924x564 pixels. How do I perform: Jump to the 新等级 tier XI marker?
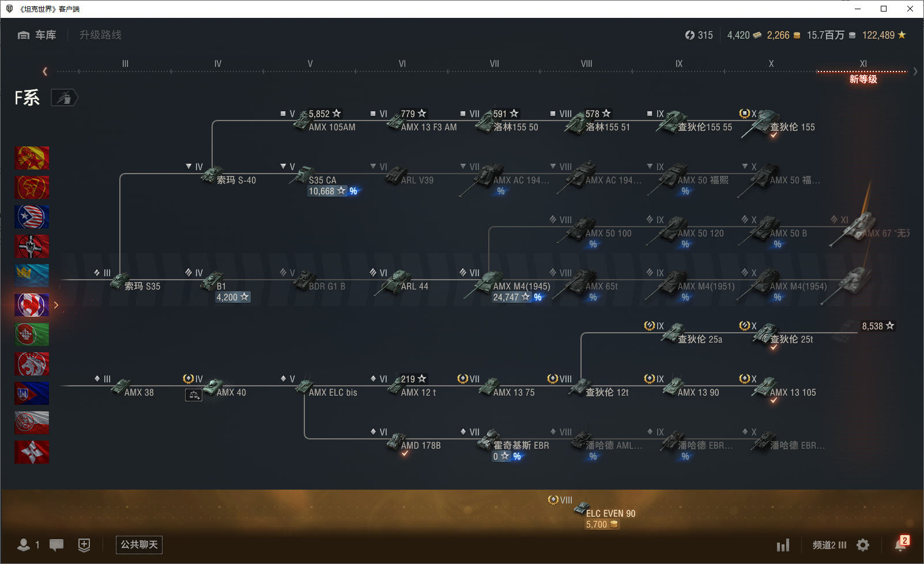pyautogui.click(x=863, y=79)
